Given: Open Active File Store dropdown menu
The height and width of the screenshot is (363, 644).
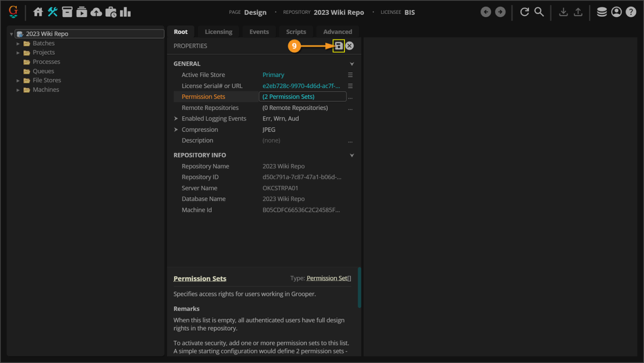Looking at the screenshot, I should (350, 75).
